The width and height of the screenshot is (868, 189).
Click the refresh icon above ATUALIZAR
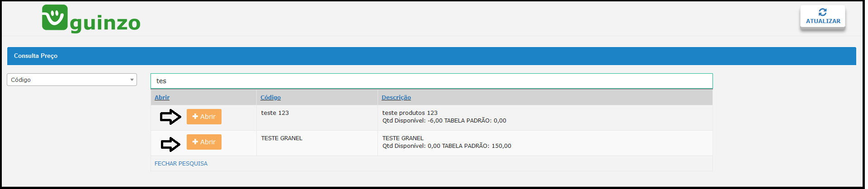pyautogui.click(x=822, y=12)
